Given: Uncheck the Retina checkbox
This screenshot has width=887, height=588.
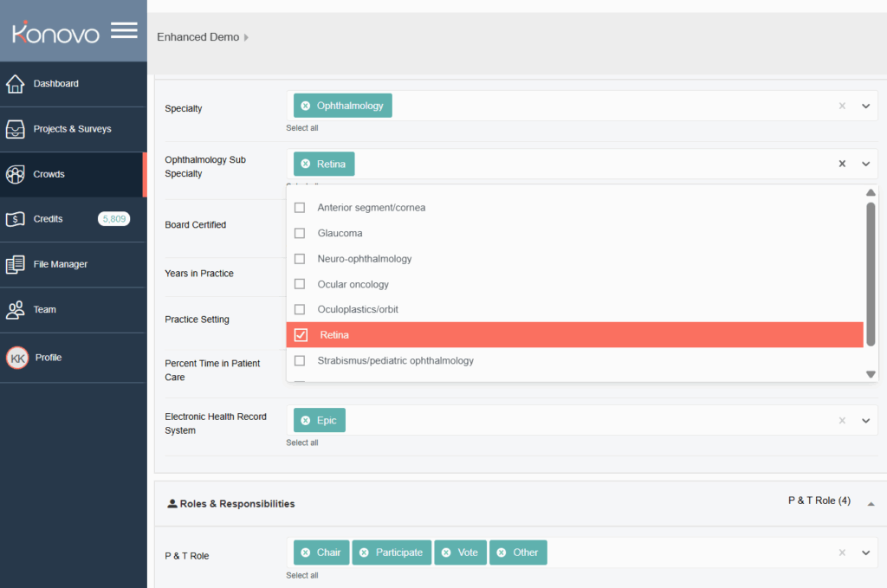Looking at the screenshot, I should click(301, 335).
